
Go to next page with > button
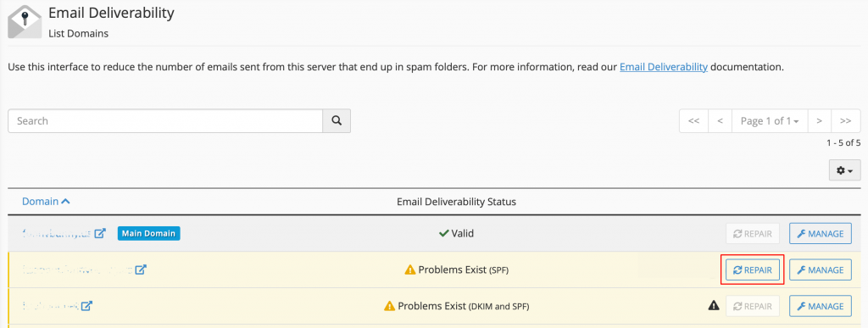pos(820,120)
